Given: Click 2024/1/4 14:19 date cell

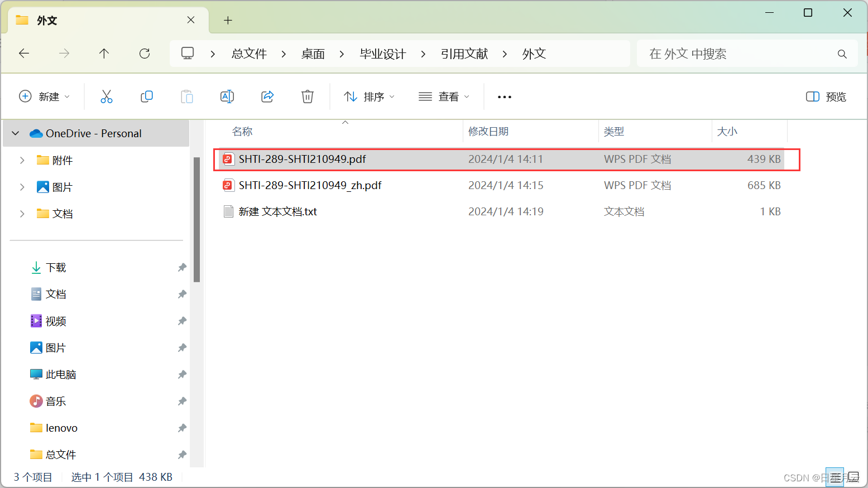Looking at the screenshot, I should pyautogui.click(x=506, y=211).
